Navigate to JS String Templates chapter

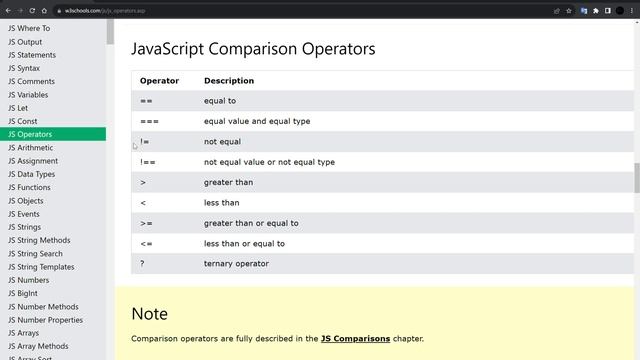click(41, 267)
